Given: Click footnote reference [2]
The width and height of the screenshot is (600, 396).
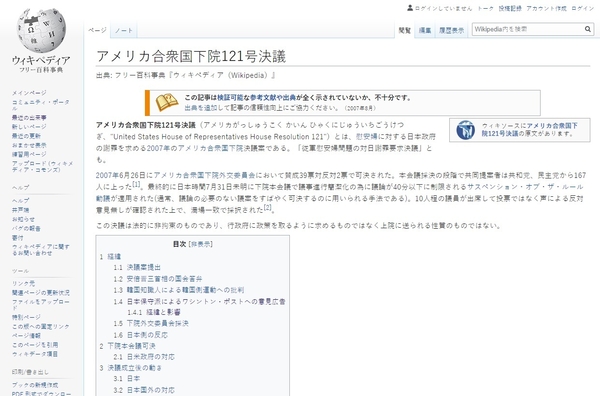Looking at the screenshot, I should click(x=267, y=207).
